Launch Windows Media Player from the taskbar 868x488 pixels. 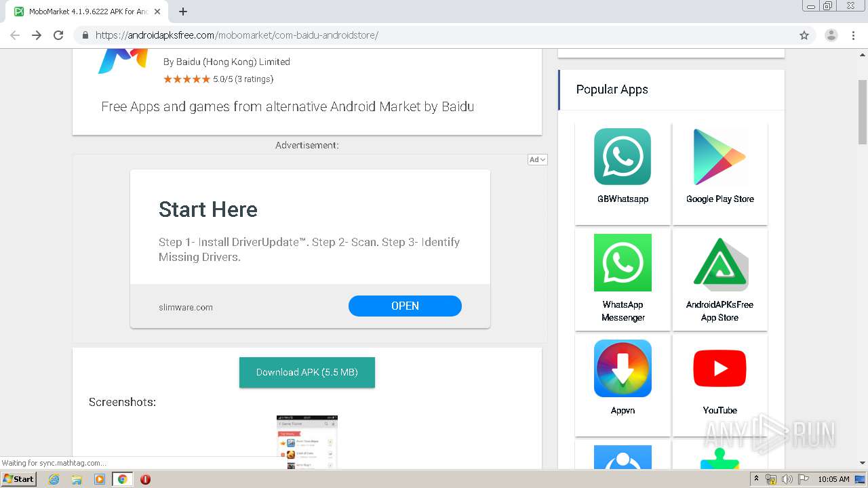pos(100,479)
